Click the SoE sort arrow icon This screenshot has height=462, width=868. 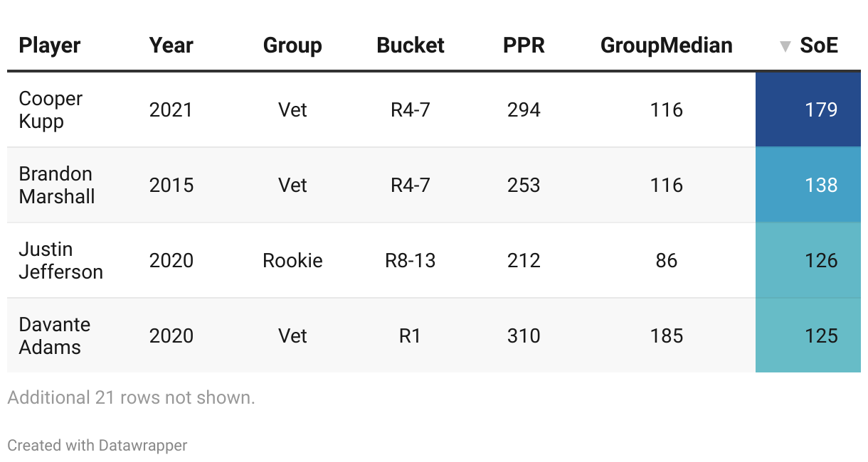click(785, 47)
